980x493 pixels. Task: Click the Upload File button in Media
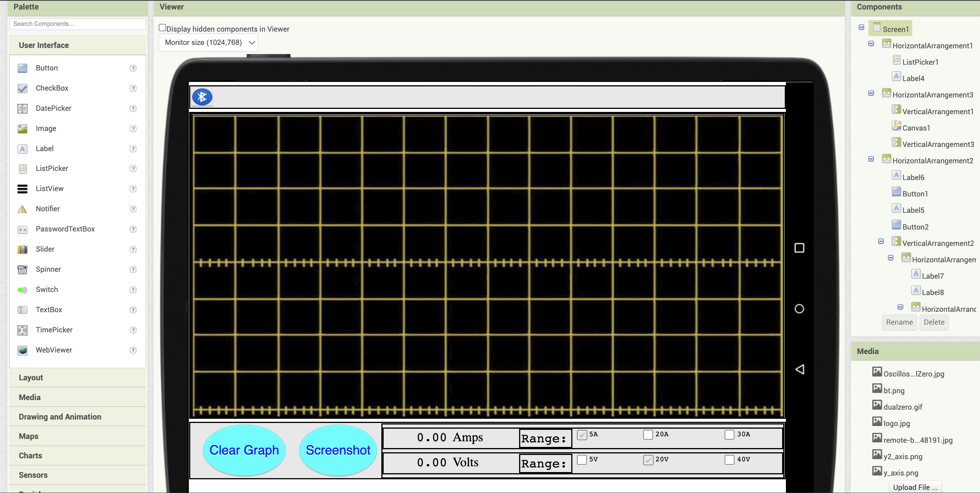915,487
